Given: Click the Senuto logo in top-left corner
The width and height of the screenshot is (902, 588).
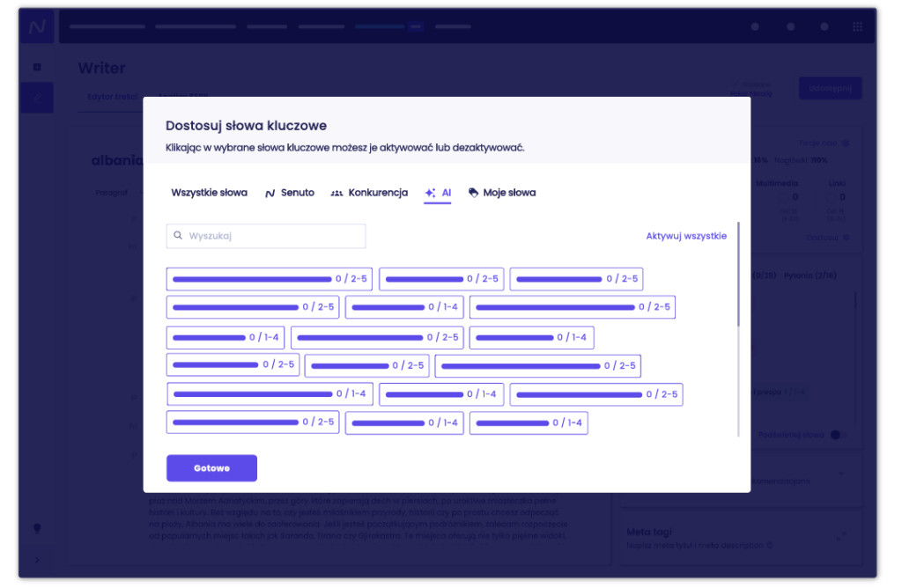Looking at the screenshot, I should (36, 27).
